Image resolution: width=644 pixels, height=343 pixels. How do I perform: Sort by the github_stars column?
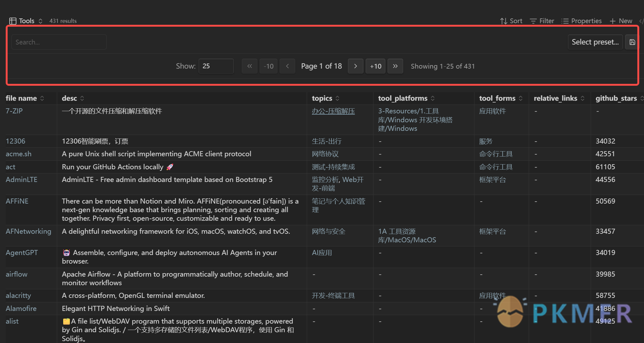[x=619, y=98]
